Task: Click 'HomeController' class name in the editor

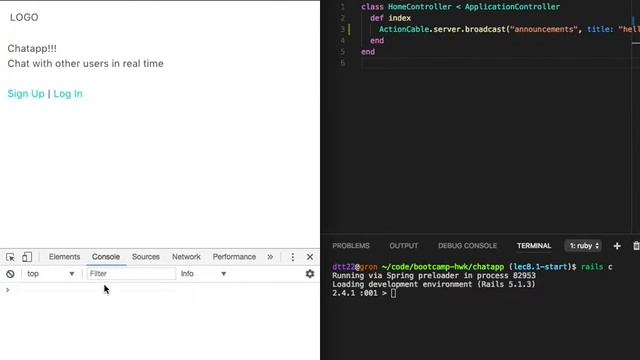Action: tap(420, 7)
